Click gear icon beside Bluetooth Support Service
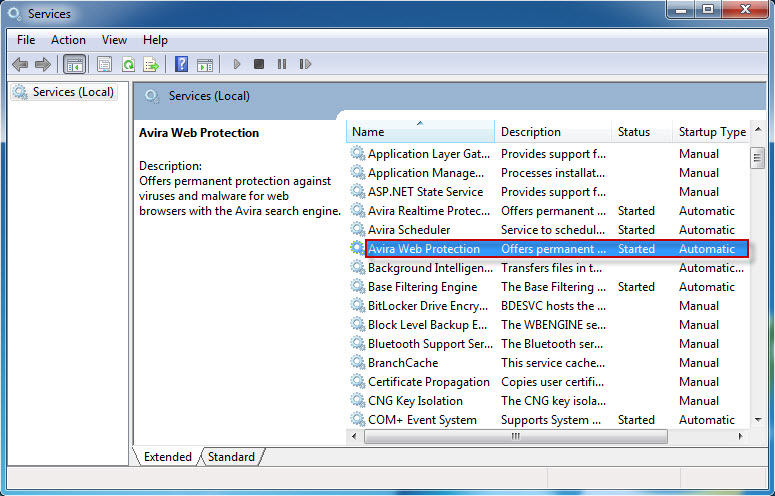This screenshot has height=496, width=775. (357, 343)
